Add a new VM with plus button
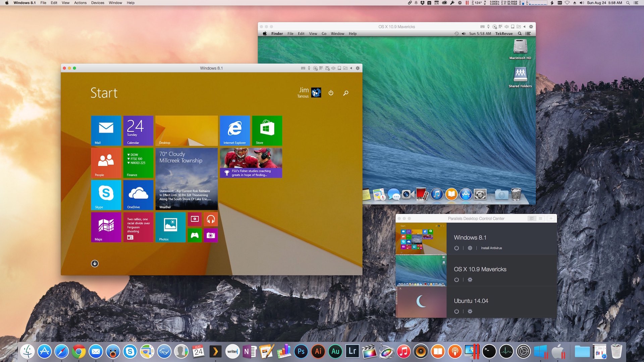The image size is (644, 362). point(551,218)
